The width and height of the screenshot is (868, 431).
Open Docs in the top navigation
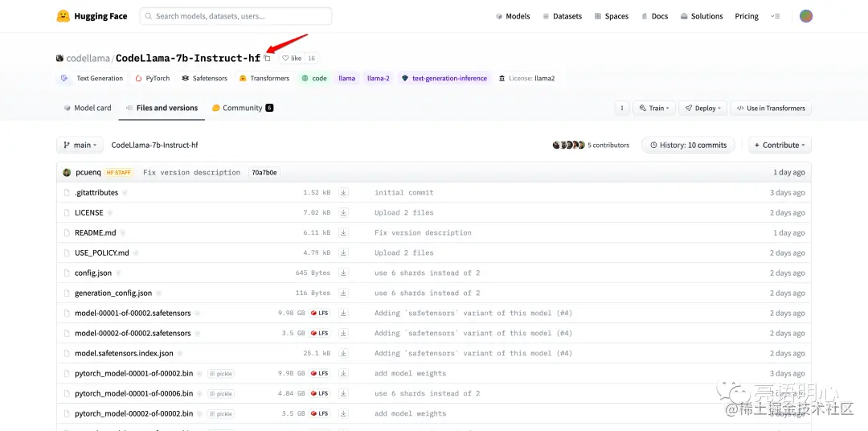click(653, 16)
